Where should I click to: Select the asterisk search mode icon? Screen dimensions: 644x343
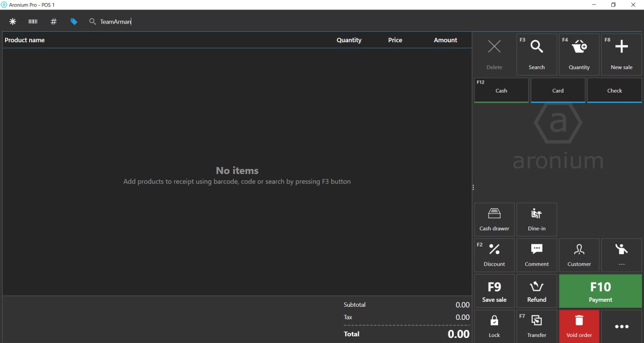tap(13, 22)
